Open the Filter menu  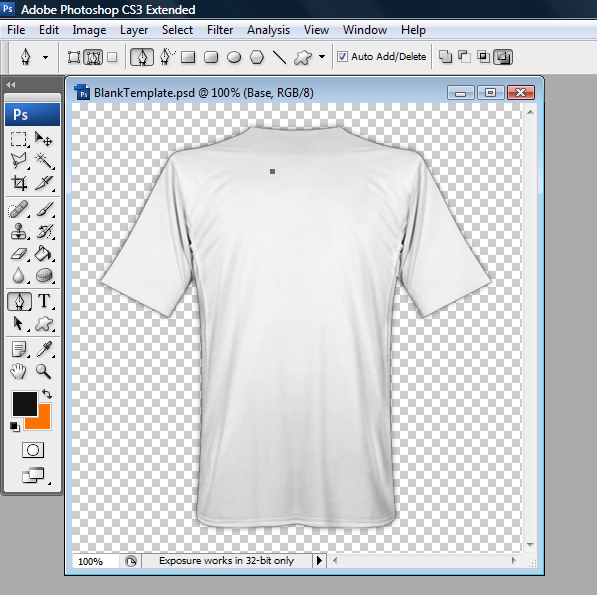220,30
